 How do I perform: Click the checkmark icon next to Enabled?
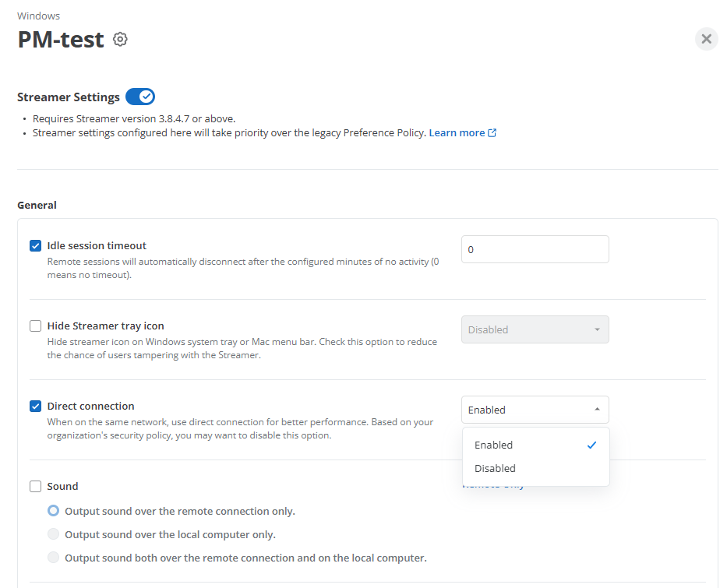(x=591, y=445)
